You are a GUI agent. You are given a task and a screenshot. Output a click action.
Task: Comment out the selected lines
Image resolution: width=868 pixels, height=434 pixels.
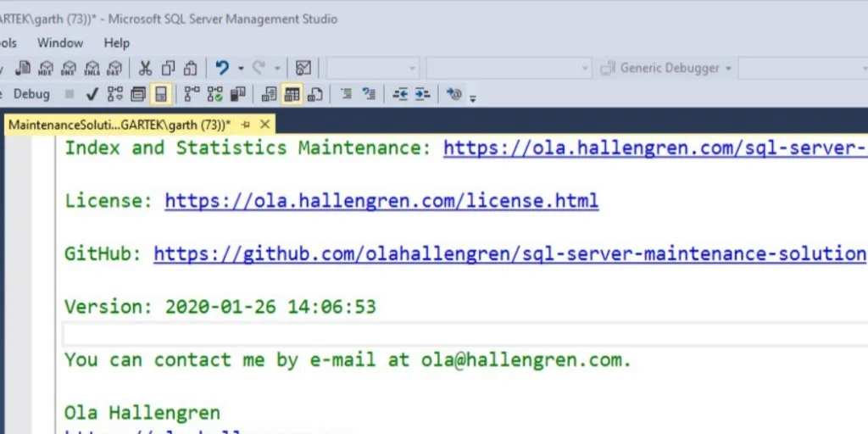pyautogui.click(x=346, y=94)
